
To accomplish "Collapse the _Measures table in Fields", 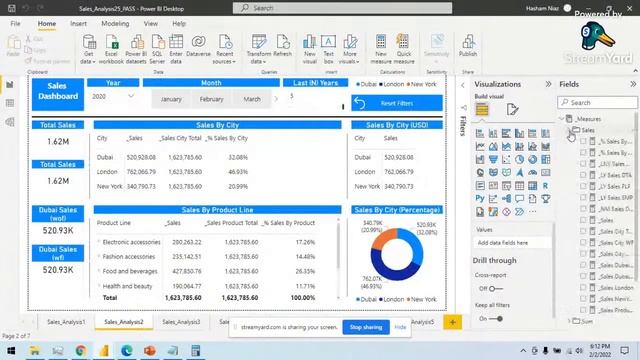I will [562, 119].
